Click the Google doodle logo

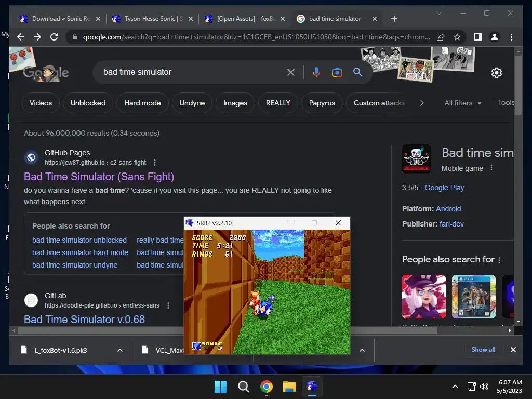[46, 72]
